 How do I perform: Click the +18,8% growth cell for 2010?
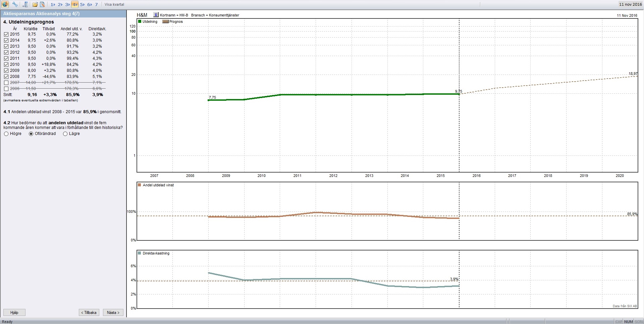[x=49, y=64]
